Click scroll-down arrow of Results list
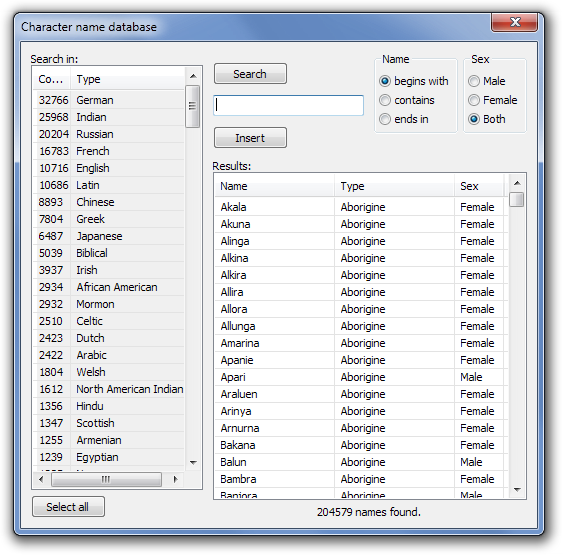The image size is (563, 555). 517,490
